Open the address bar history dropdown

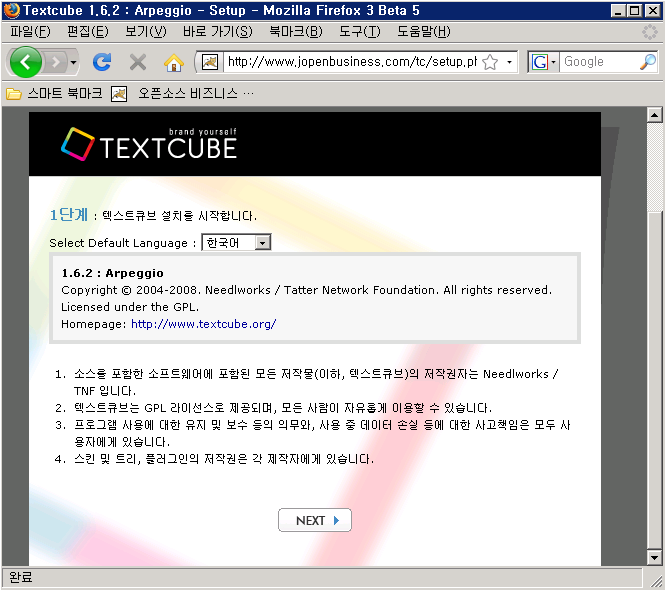point(509,62)
